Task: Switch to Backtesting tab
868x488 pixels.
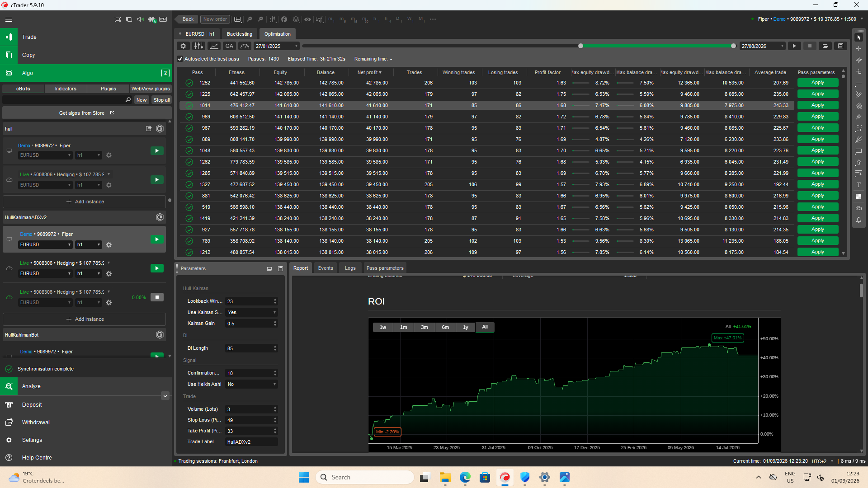Action: tap(240, 34)
